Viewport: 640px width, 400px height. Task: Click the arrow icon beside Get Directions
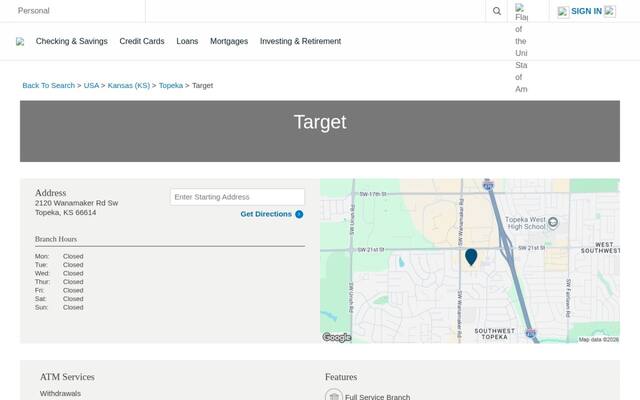(x=299, y=214)
